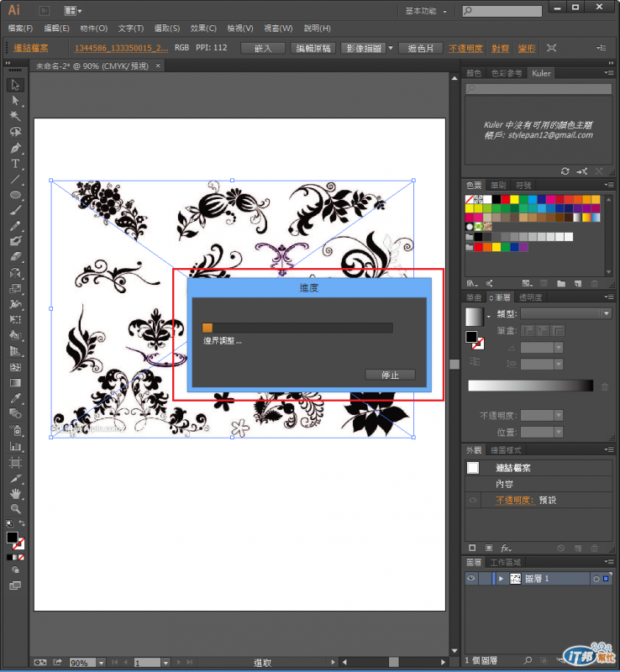Viewport: 620px width, 672px height.
Task: Switch to the 色彩參考 tab
Action: point(507,73)
